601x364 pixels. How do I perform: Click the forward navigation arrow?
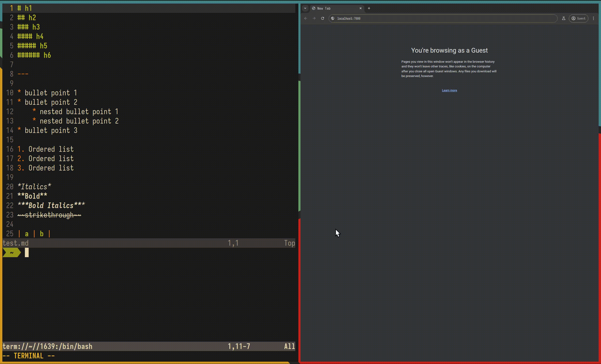click(314, 18)
